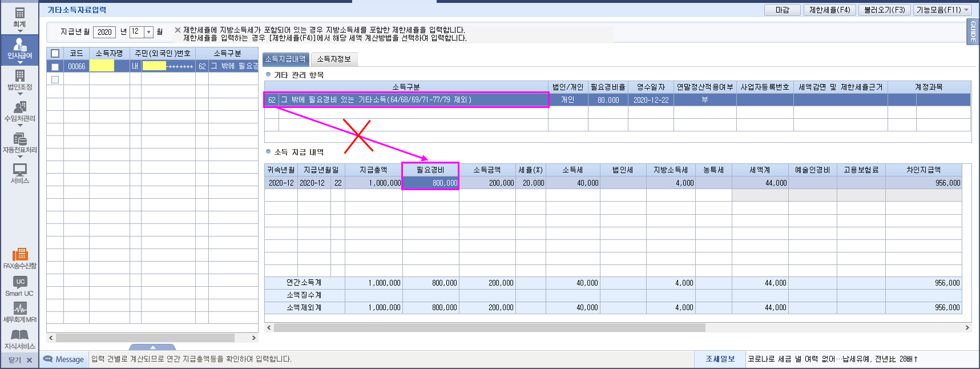Tick the empty second row checkbox
This screenshot has width=980, height=369.
click(x=55, y=79)
